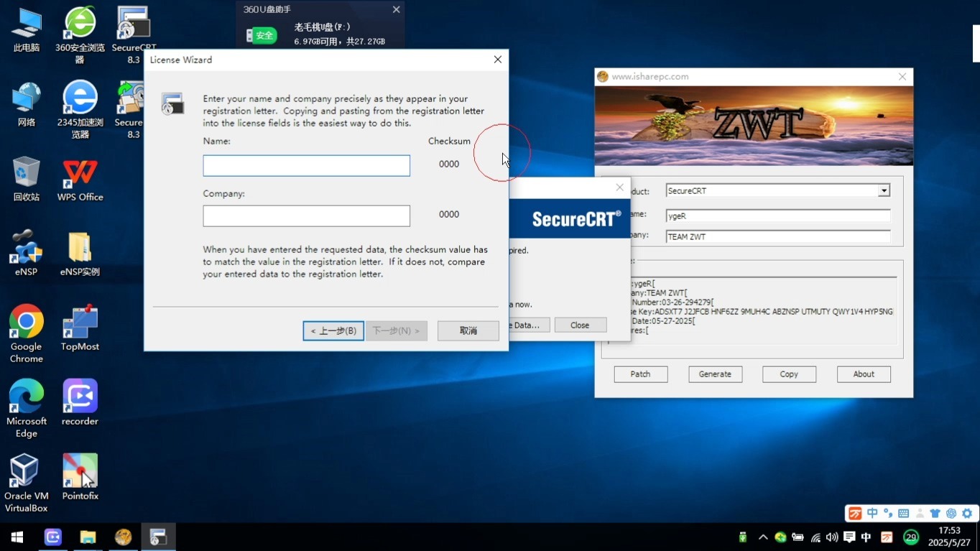Open the eNSP application icon
The height and width of the screenshot is (551, 980).
coord(26,244)
